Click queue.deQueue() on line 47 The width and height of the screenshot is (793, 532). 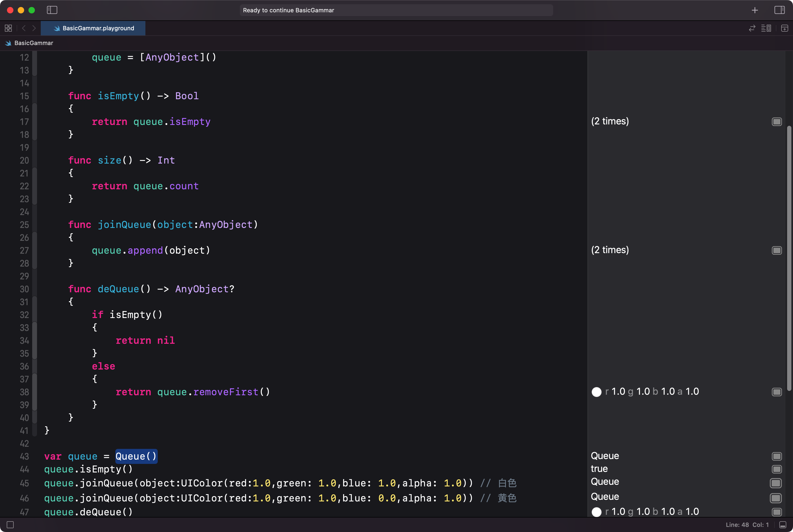tap(88, 512)
